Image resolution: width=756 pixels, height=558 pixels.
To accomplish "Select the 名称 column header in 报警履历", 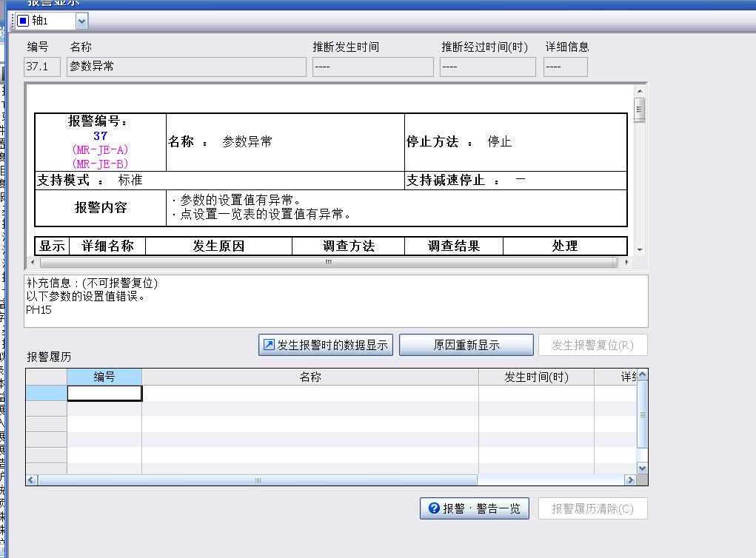I will coord(310,377).
